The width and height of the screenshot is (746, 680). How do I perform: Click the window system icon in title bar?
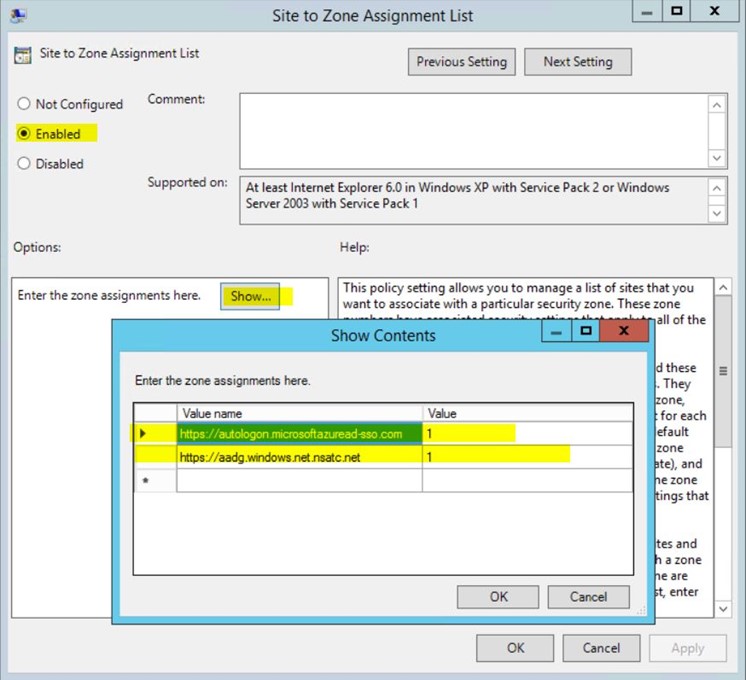pos(18,15)
